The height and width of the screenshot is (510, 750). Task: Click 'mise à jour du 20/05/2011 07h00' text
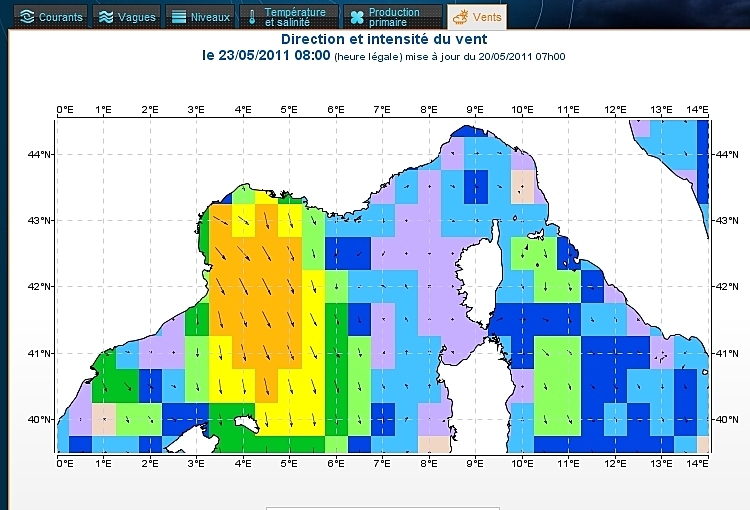click(x=485, y=57)
